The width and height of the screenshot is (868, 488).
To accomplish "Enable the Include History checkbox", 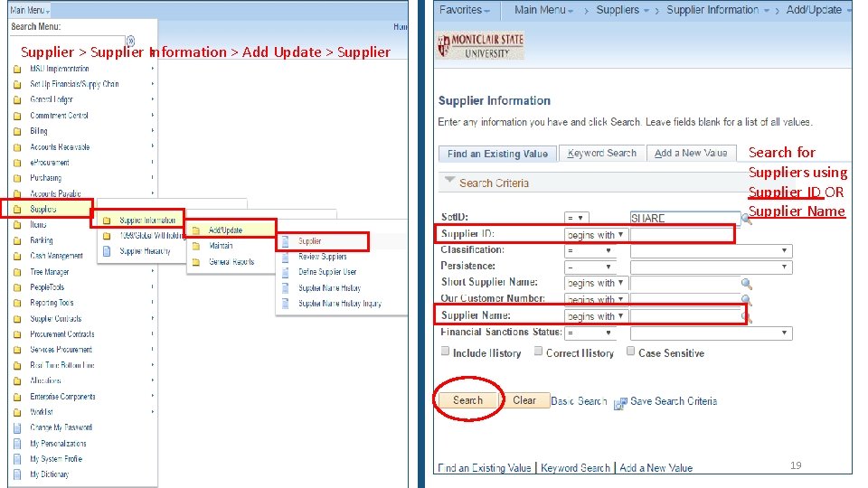I will 445,352.
